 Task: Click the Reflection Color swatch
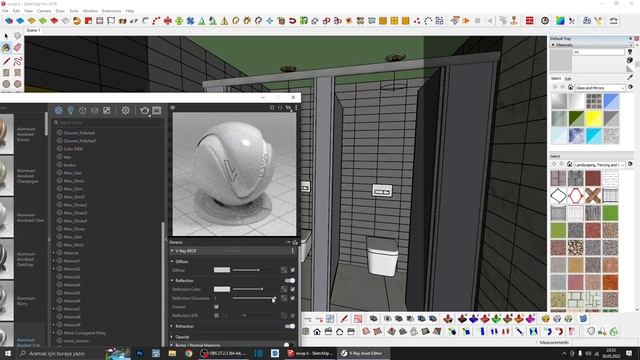coord(222,289)
